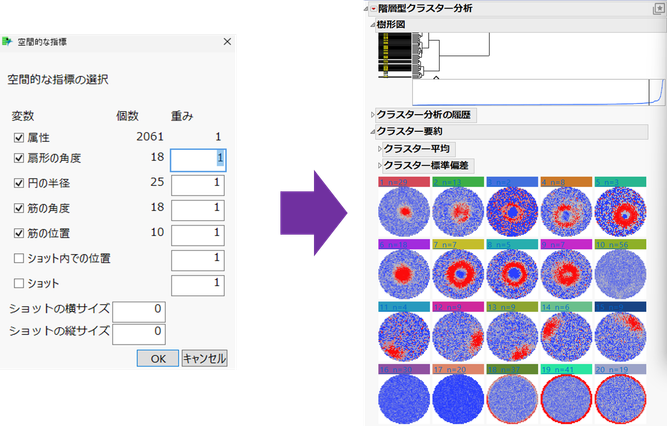
Task: Click the count 25 for 円の半径
Action: (x=157, y=182)
